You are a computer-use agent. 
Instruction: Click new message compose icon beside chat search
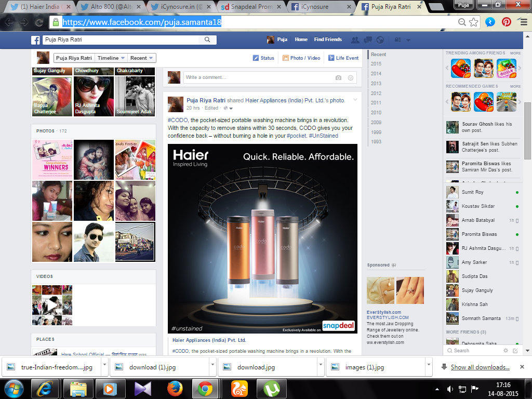coord(515,351)
